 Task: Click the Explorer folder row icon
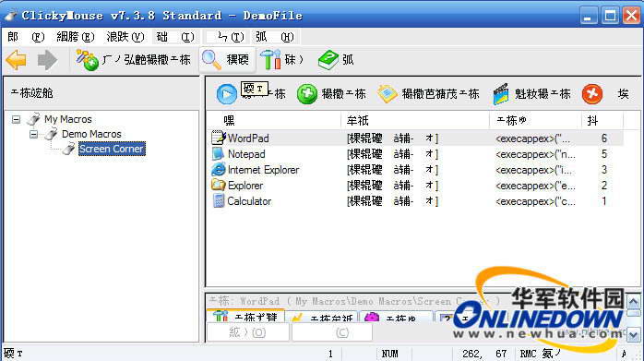[x=218, y=185]
